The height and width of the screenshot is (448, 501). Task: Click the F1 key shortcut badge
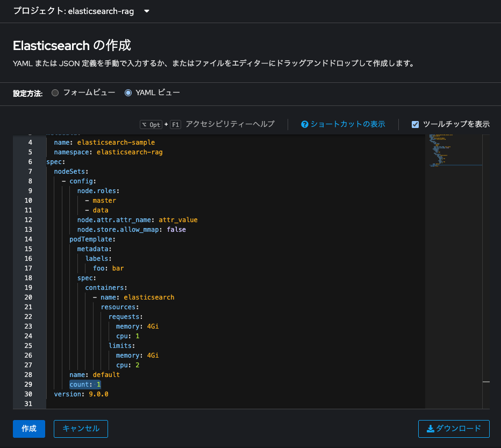[x=175, y=124]
